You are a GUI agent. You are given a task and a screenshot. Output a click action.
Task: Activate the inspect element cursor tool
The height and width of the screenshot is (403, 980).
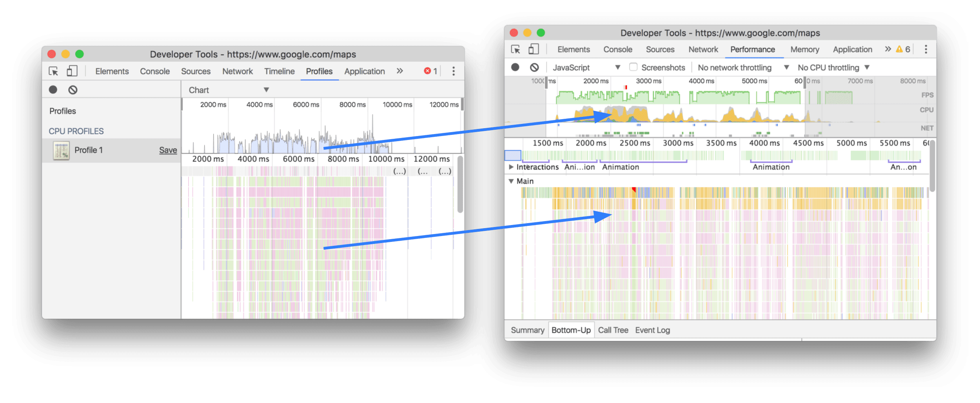click(x=54, y=71)
